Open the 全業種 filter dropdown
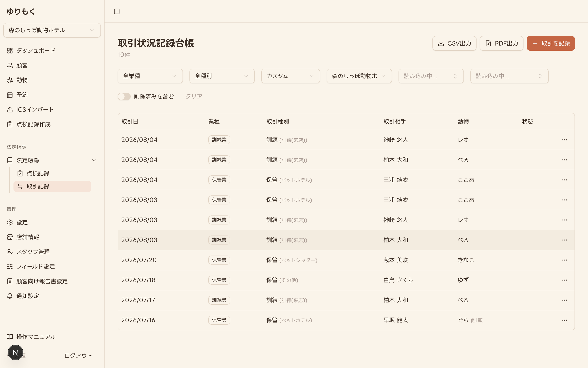The width and height of the screenshot is (588, 368). pyautogui.click(x=150, y=76)
